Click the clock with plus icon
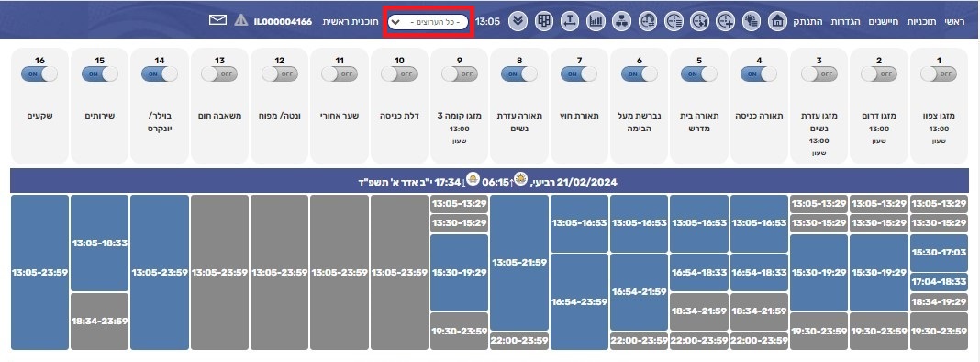980x362 pixels. click(725, 21)
